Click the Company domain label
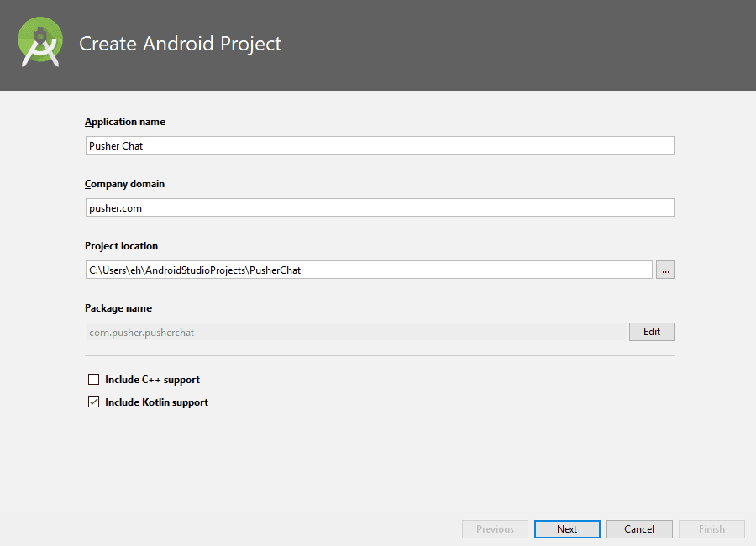Viewport: 756px width, 546px height. [x=124, y=183]
